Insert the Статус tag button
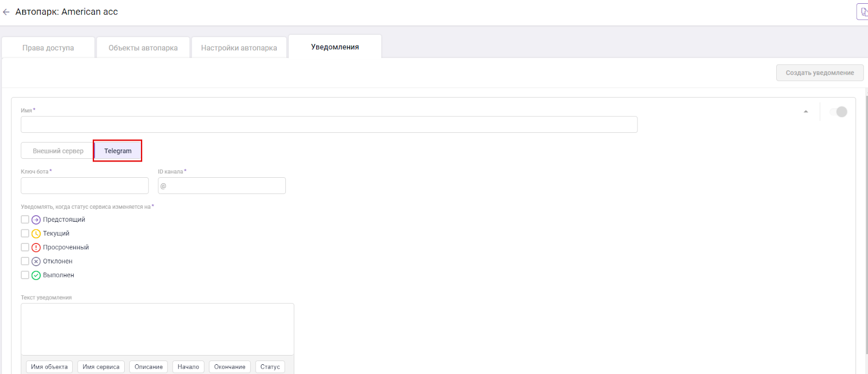Screen dimensions: 868x374 pos(270,367)
